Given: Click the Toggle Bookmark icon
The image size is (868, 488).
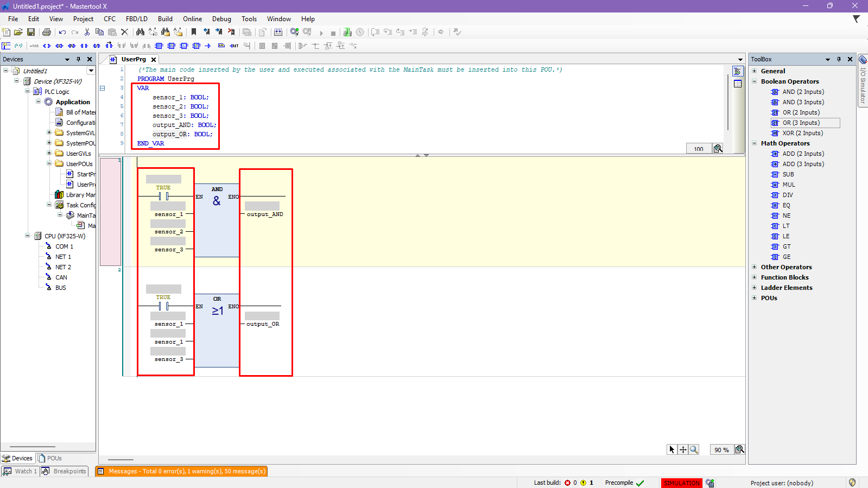Looking at the screenshot, I should [x=194, y=32].
